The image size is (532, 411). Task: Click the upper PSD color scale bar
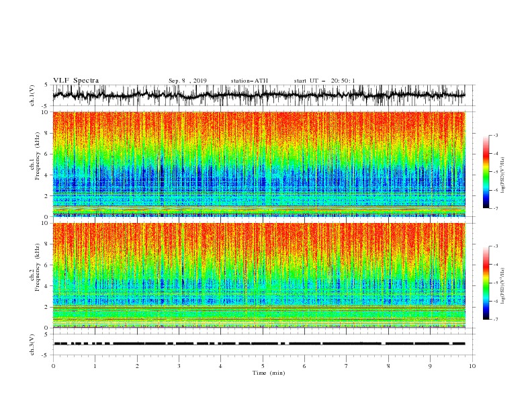(486, 172)
